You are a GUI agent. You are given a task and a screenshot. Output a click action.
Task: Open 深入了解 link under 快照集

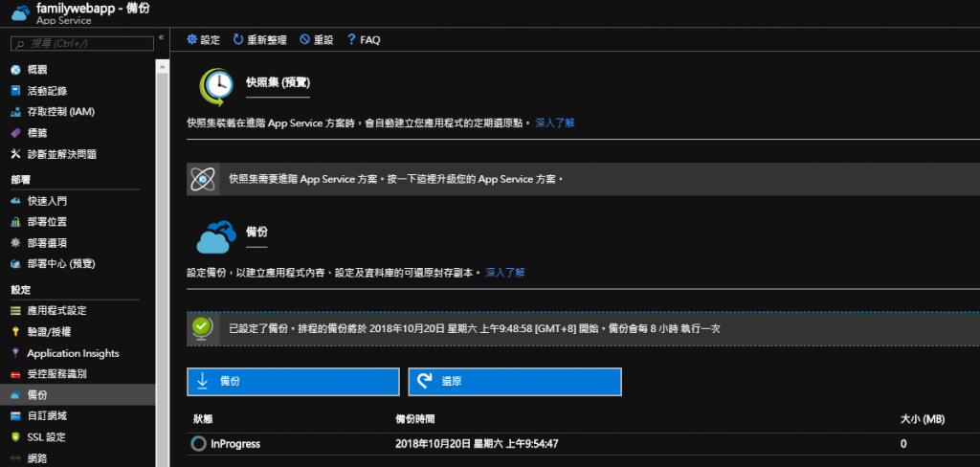[x=555, y=122]
